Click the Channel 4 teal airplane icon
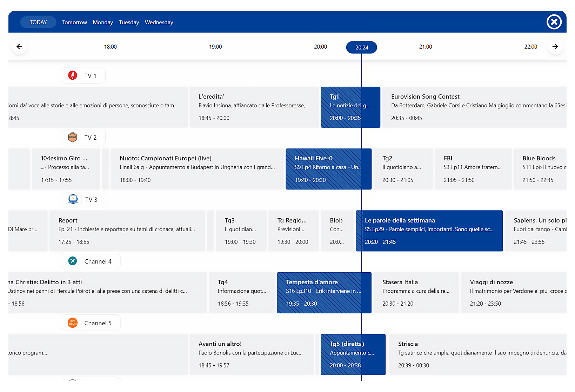This screenshot has height=392, width=575. 73,261
